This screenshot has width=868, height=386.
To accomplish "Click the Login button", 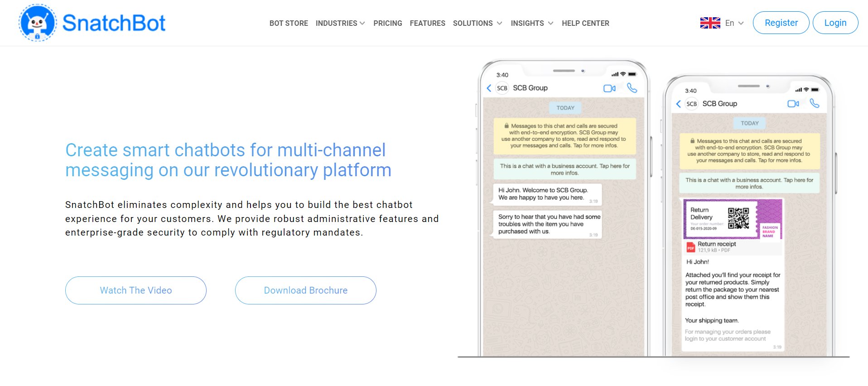I will click(x=835, y=23).
